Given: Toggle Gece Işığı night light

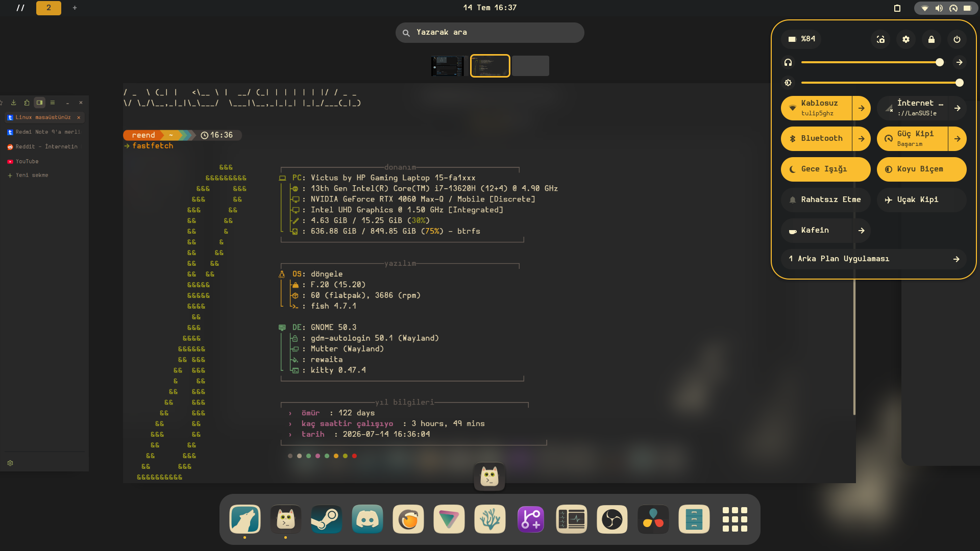Looking at the screenshot, I should click(x=825, y=169).
